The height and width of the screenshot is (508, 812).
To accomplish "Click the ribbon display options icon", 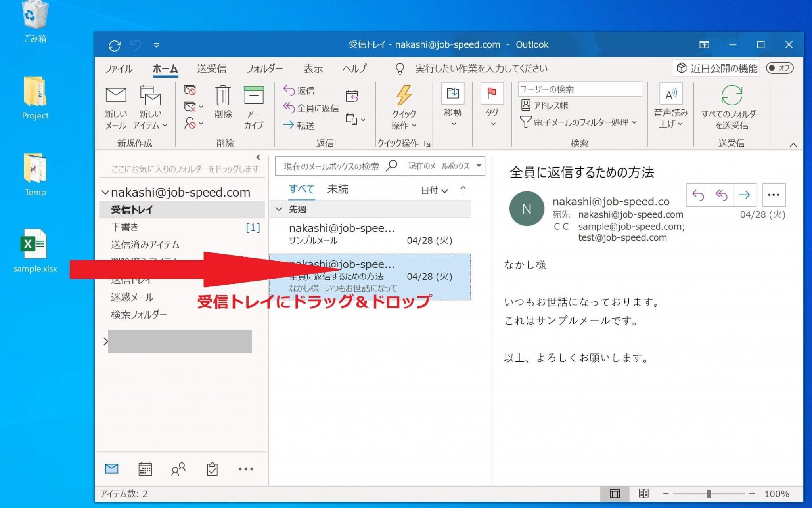I will coord(704,45).
